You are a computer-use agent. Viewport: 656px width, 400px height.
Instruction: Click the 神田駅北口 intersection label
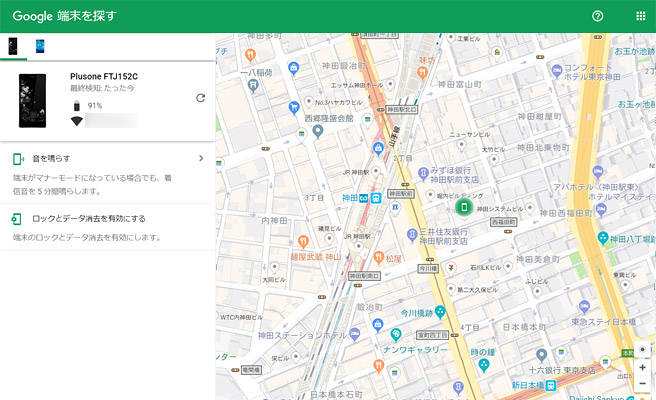point(402,110)
